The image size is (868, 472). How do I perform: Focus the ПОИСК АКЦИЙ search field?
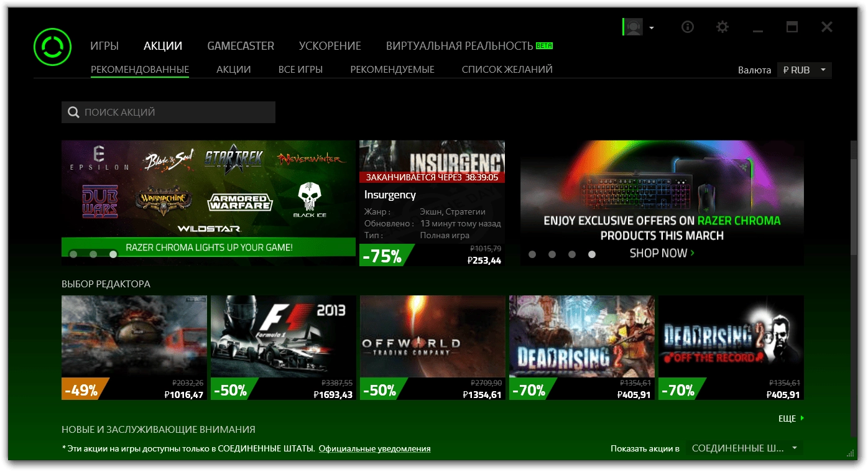(169, 113)
